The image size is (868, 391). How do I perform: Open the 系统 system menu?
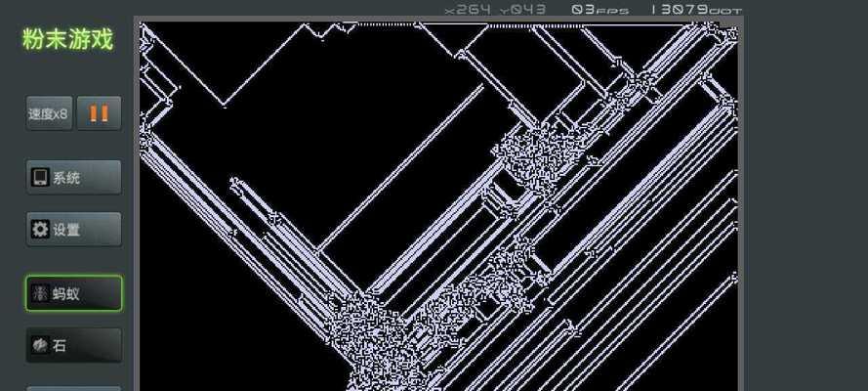click(73, 178)
